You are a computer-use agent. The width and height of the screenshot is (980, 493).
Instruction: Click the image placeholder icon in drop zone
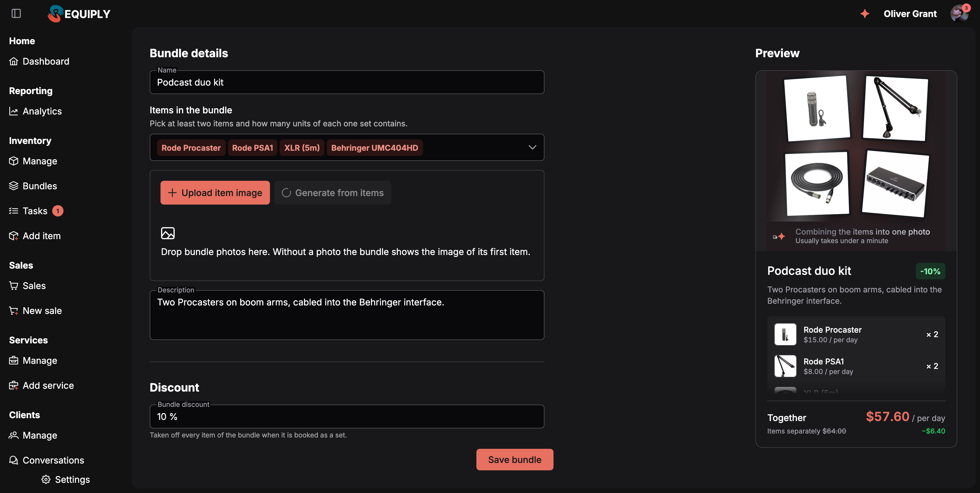tap(168, 233)
